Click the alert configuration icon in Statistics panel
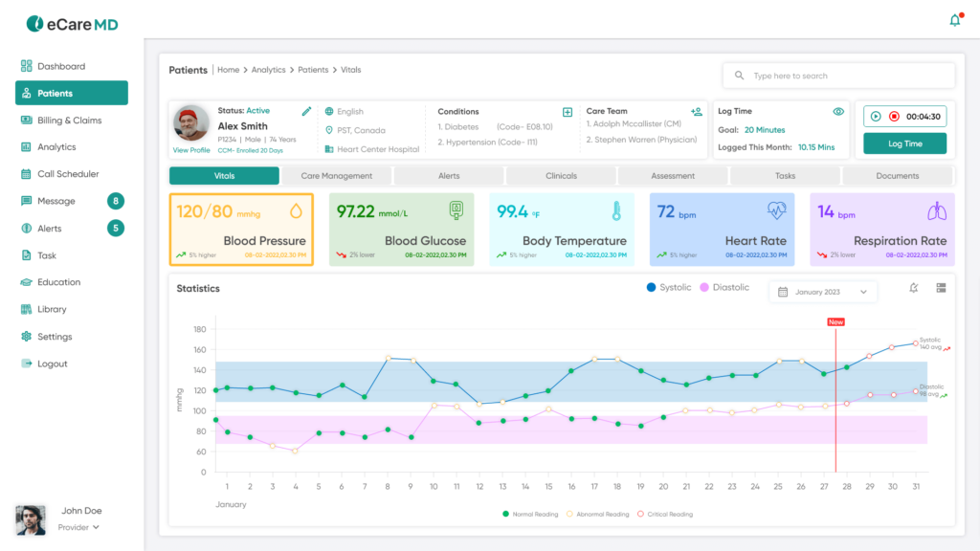Screen dimensions: 980x551 pos(913,288)
